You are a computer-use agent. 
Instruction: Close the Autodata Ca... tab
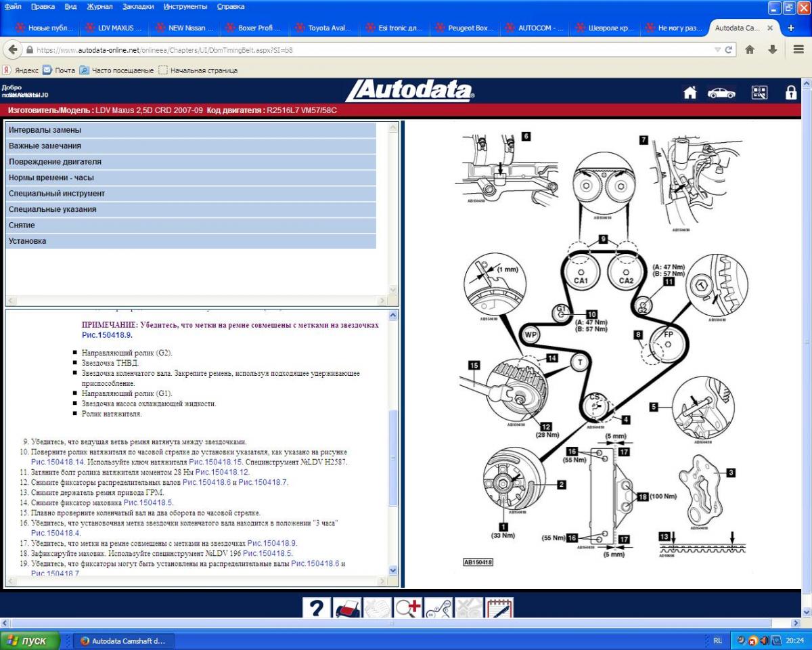770,28
